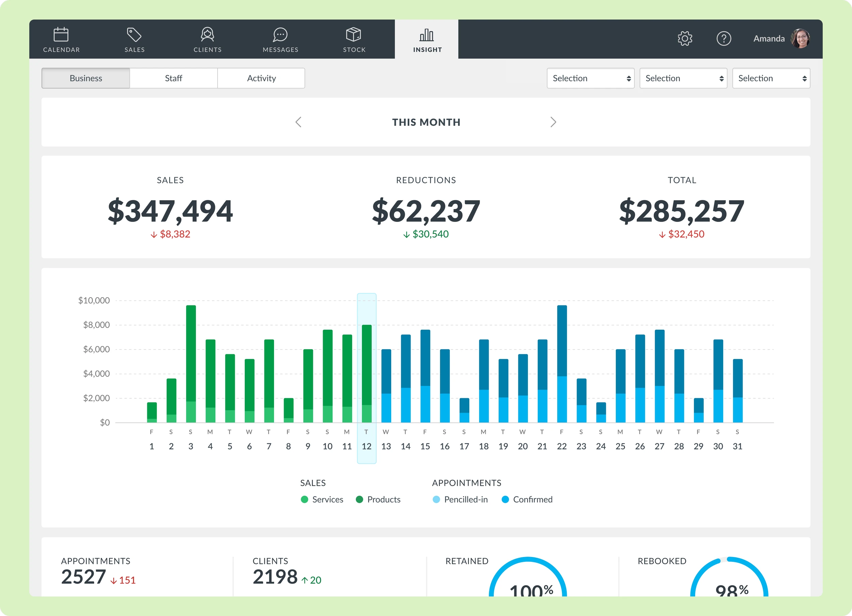Image resolution: width=852 pixels, height=616 pixels.
Task: Open the Sales tag icon
Action: click(x=134, y=34)
